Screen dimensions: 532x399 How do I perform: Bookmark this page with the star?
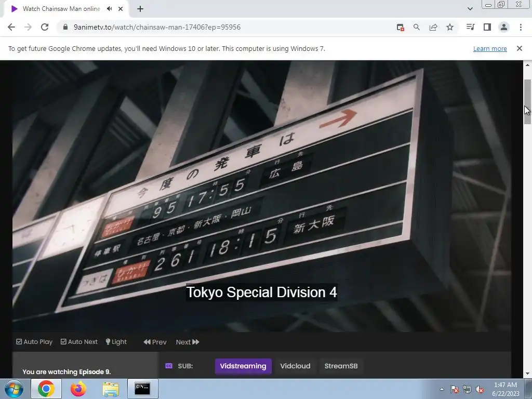tap(450, 27)
